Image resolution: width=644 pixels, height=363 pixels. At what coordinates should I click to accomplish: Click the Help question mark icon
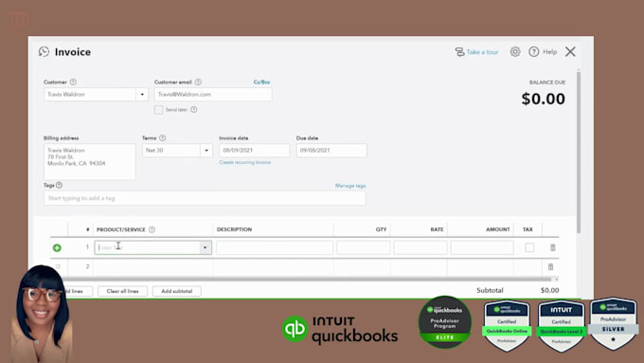(533, 51)
